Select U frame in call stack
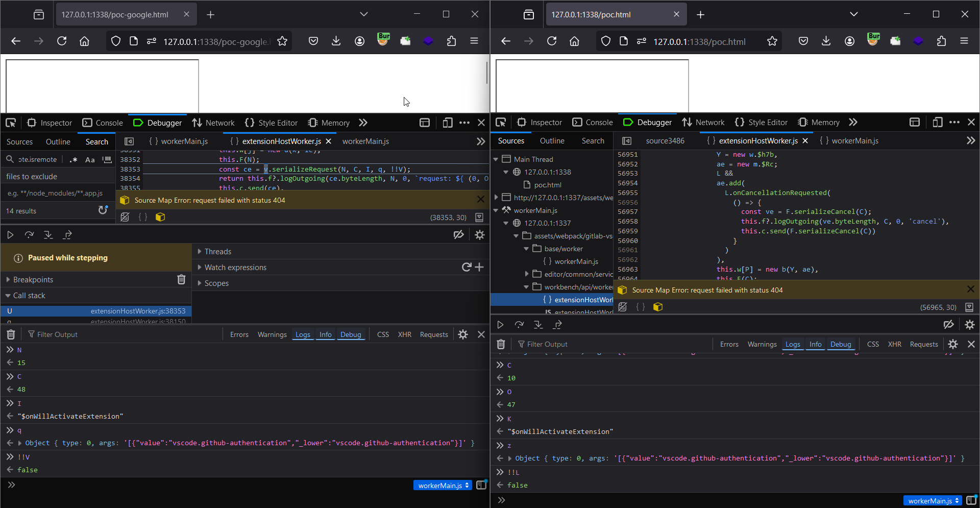Image resolution: width=980 pixels, height=508 pixels. 96,310
